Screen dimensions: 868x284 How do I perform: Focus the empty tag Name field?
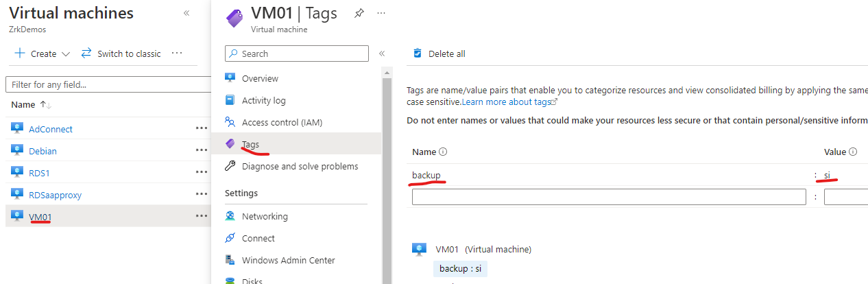609,197
